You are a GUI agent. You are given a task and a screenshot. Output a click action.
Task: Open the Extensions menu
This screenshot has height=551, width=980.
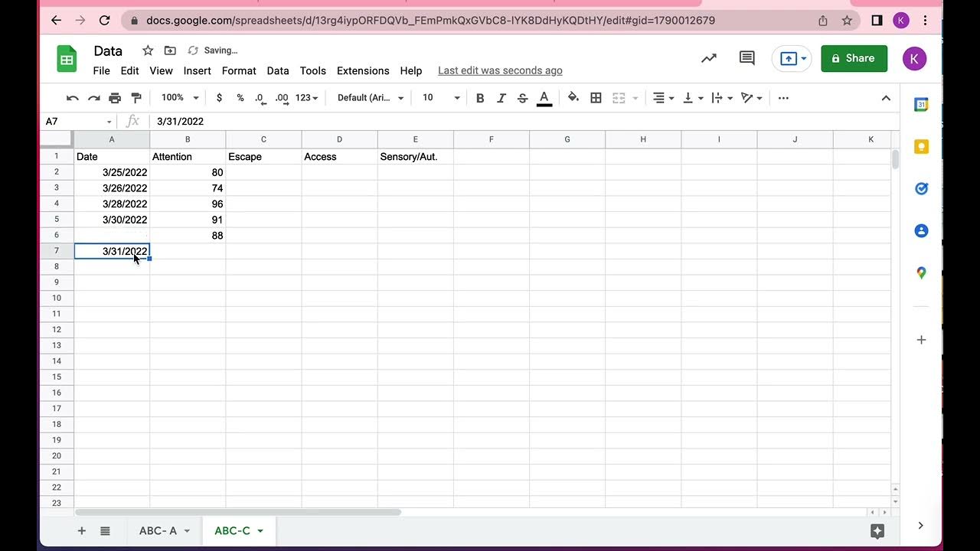363,70
